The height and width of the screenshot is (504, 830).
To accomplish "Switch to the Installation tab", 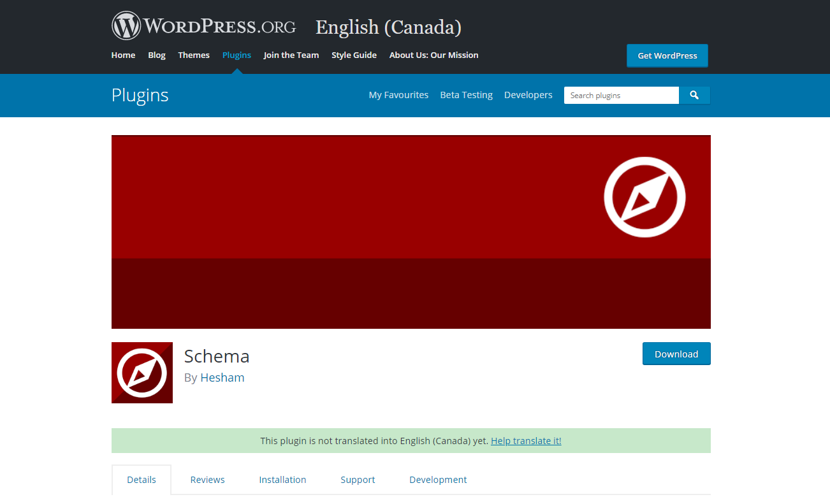I will [282, 479].
